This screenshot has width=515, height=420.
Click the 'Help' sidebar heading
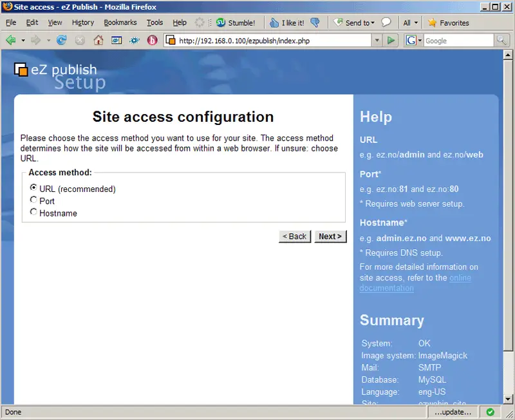tap(376, 117)
